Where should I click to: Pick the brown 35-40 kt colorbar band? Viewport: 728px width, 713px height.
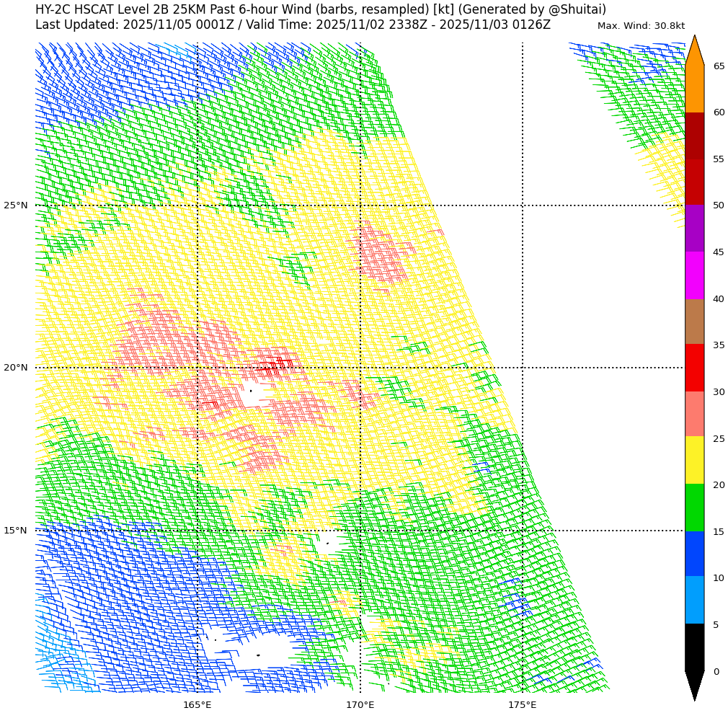[x=694, y=322]
